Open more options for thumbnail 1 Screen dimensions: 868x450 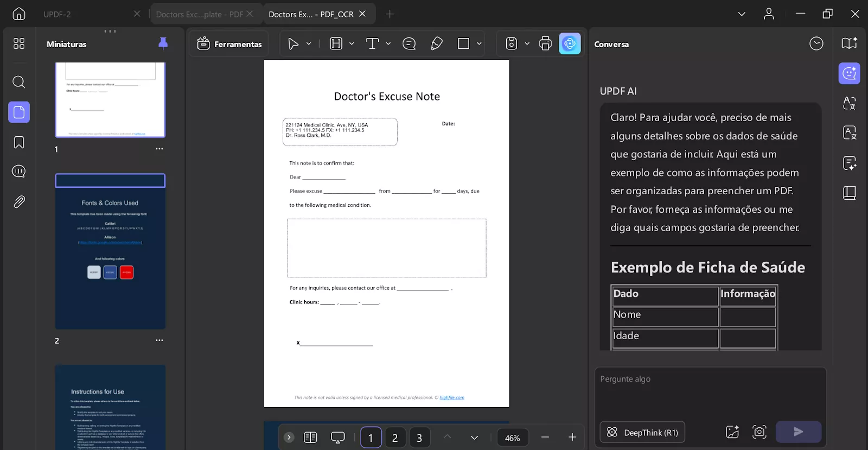point(159,149)
